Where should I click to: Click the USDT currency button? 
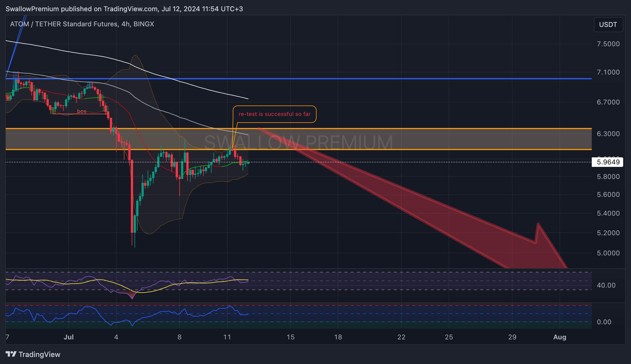[x=608, y=25]
